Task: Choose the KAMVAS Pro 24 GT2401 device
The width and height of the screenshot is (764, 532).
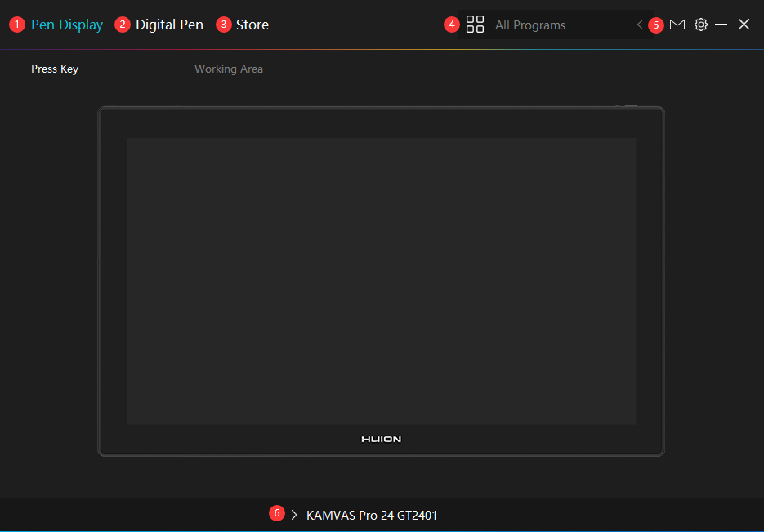Action: [x=372, y=516]
